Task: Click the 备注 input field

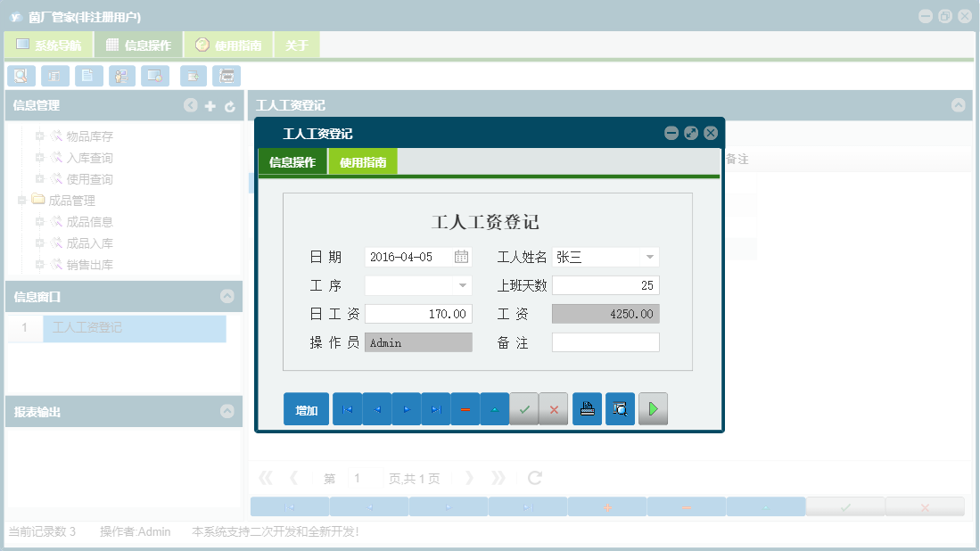Action: [605, 341]
